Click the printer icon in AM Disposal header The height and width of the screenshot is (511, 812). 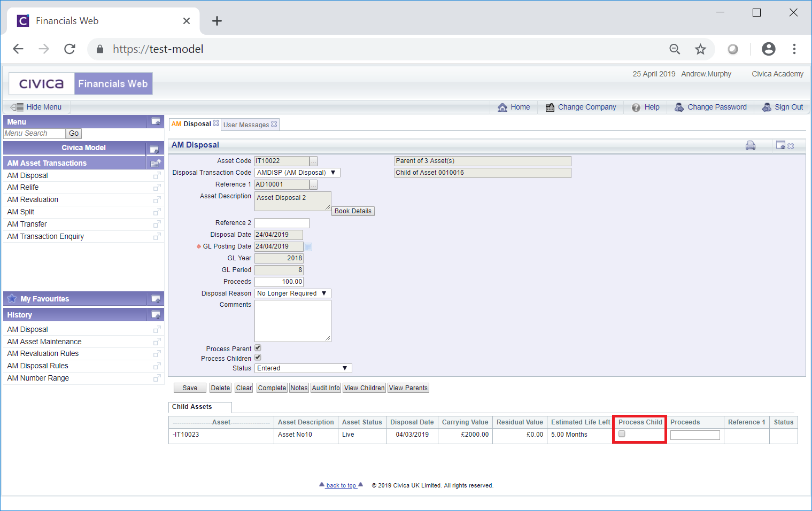751,145
